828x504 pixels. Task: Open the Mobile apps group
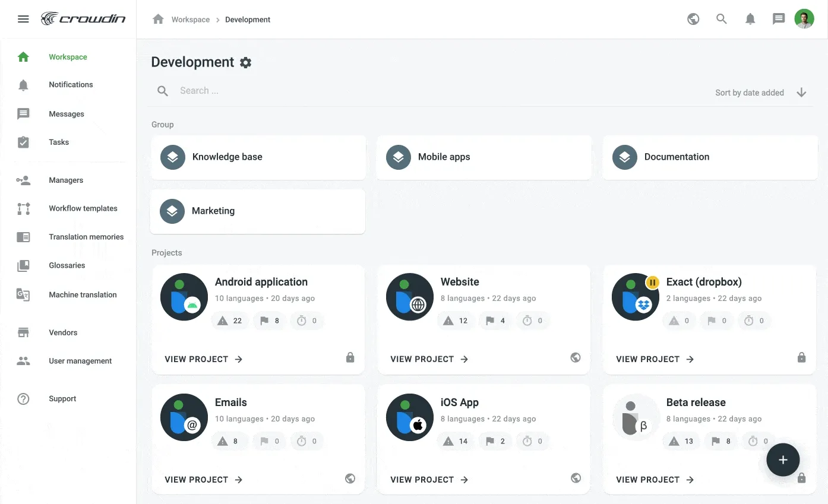pyautogui.click(x=444, y=157)
